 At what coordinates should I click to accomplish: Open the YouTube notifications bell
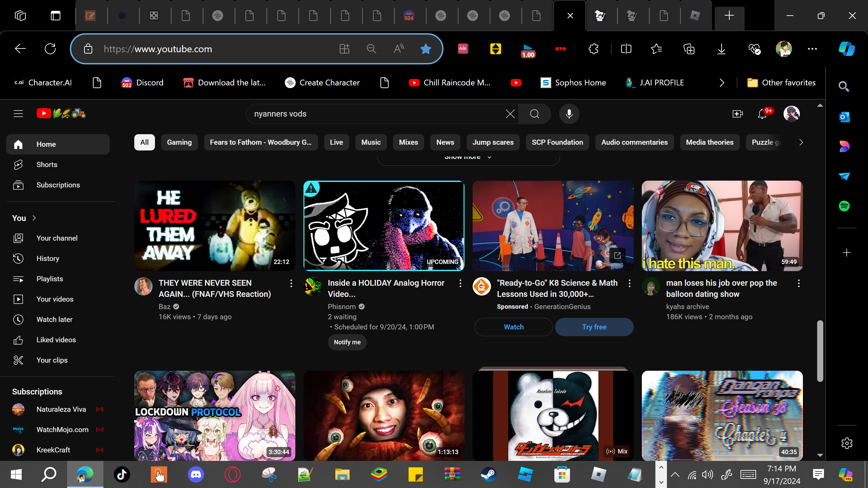pos(762,114)
